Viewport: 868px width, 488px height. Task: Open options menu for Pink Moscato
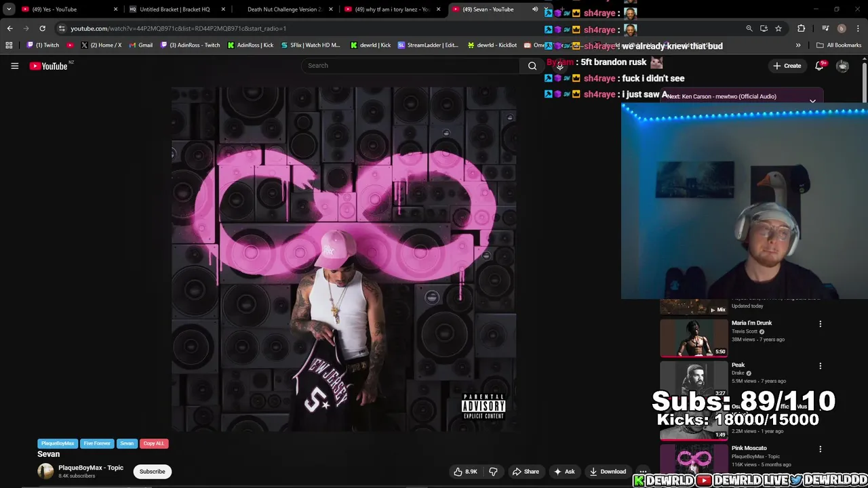pos(821,449)
